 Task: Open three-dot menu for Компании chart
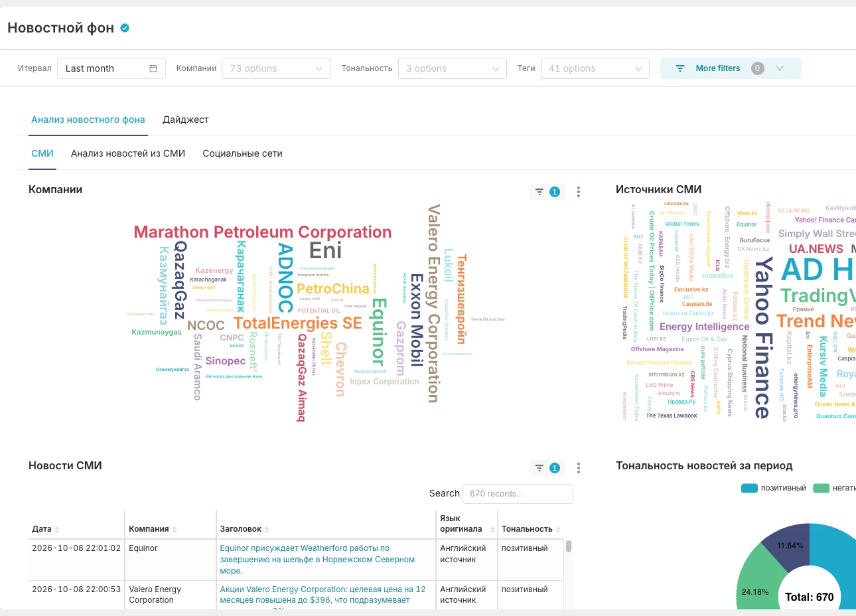pyautogui.click(x=579, y=192)
